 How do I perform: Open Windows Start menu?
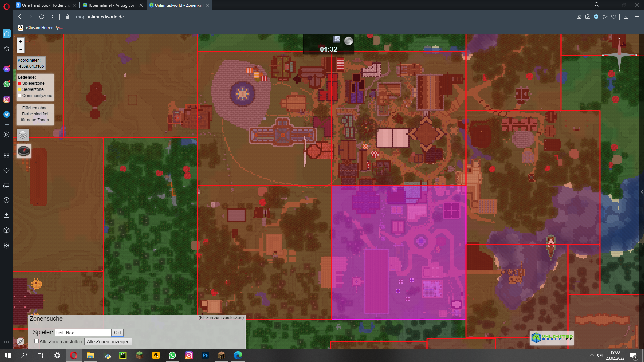(8, 355)
